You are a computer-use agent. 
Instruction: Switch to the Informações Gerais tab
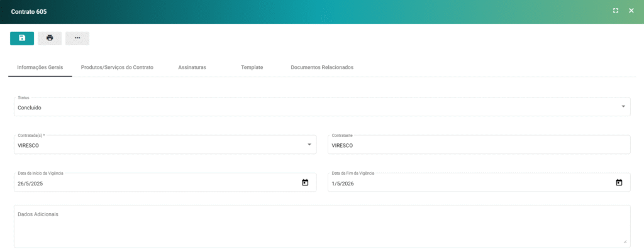(x=40, y=67)
